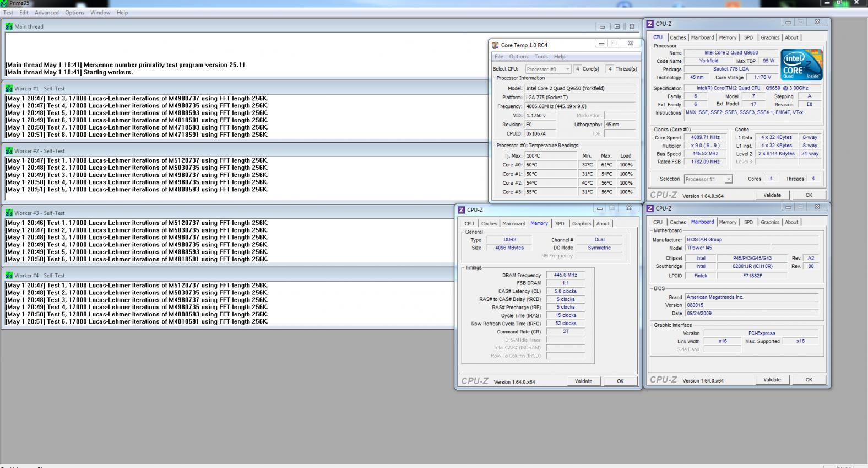Click Worker #1 Test 8 log line
The image size is (868, 468).
(137, 135)
